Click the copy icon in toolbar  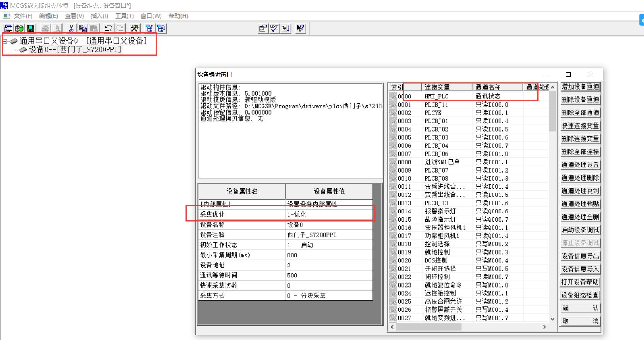pyautogui.click(x=83, y=28)
